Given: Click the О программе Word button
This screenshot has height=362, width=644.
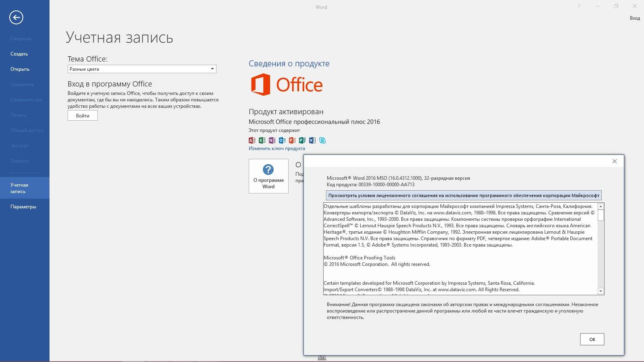Looking at the screenshot, I should click(268, 176).
